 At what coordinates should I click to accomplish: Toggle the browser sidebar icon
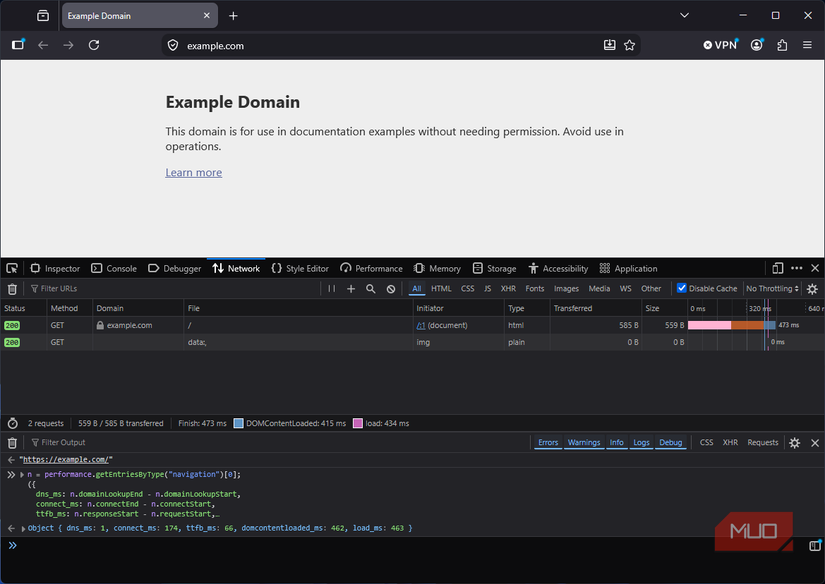[18, 45]
